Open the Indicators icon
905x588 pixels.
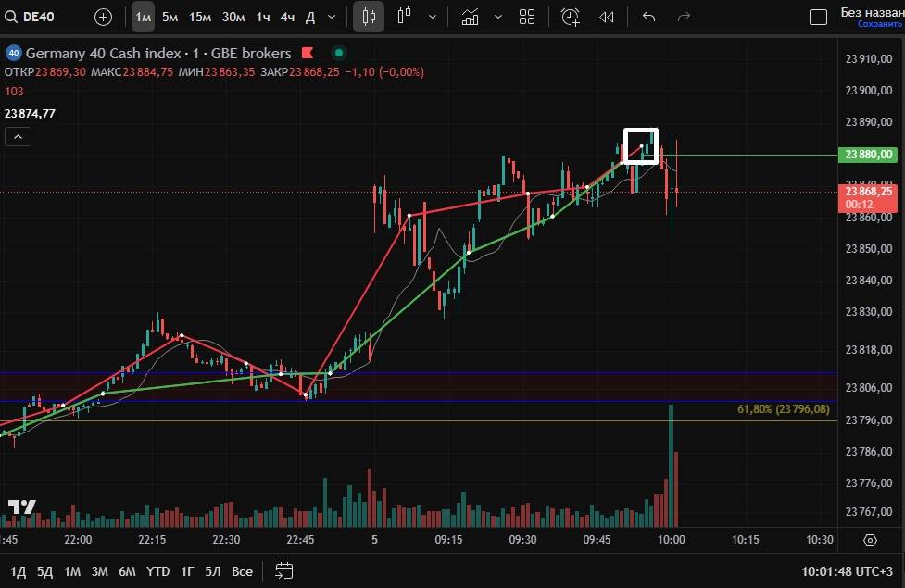(x=471, y=17)
